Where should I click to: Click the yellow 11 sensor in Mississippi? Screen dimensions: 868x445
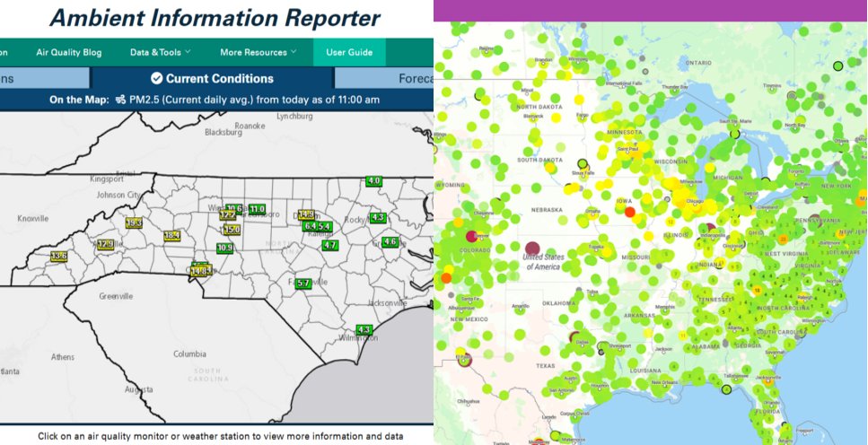[682, 336]
